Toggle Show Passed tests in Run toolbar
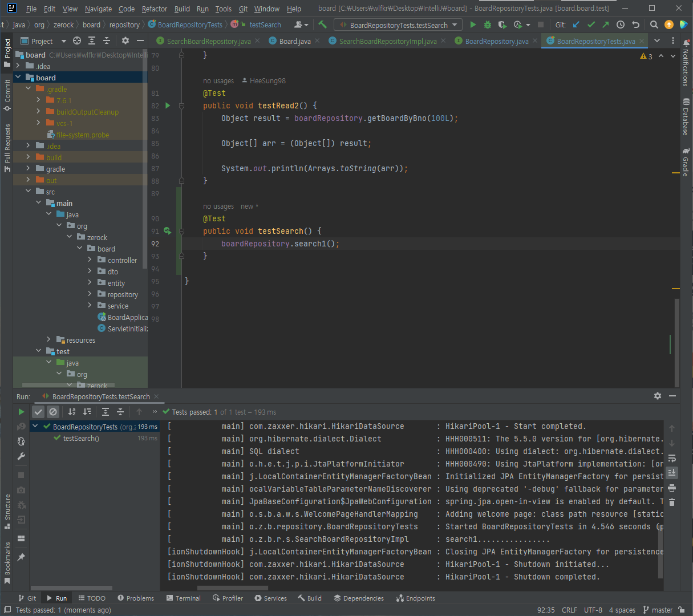Screen dimensions: 693x616 point(38,412)
